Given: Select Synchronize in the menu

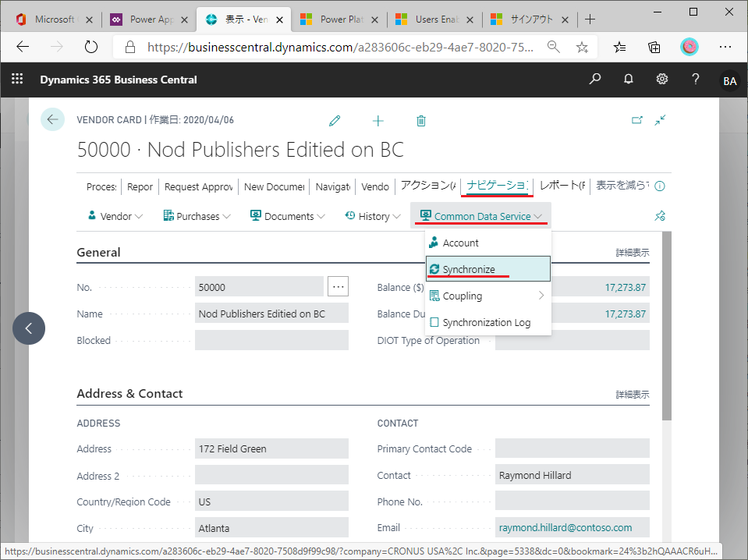Looking at the screenshot, I should pyautogui.click(x=488, y=269).
